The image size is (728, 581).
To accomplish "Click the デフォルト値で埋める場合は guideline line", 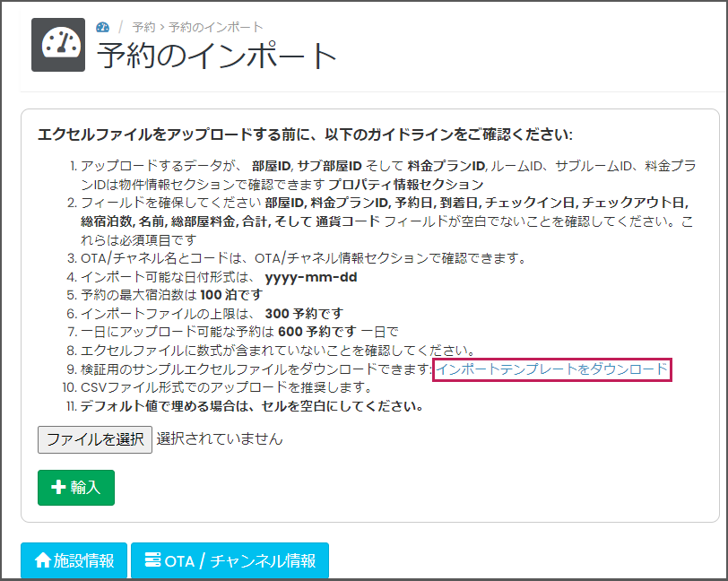I will tap(252, 406).
